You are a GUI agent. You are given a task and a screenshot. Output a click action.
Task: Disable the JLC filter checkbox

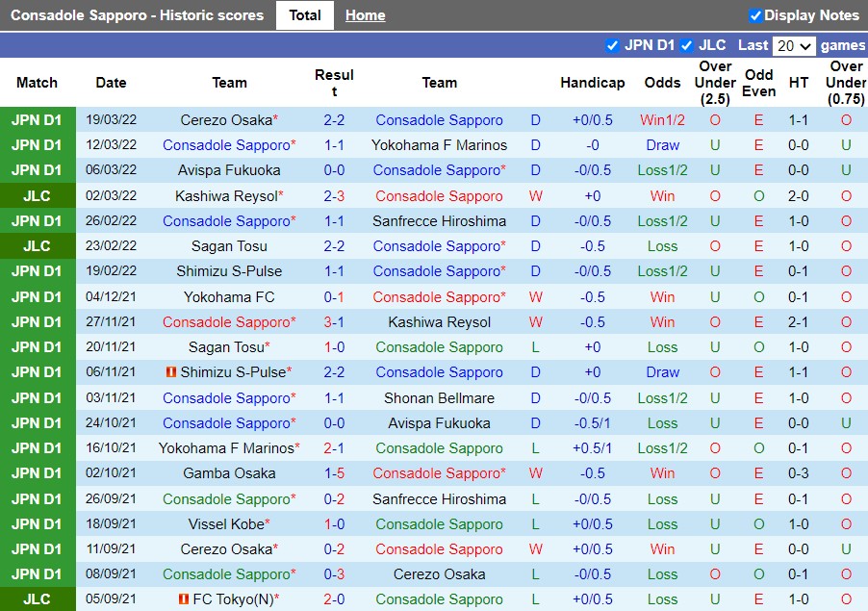(x=687, y=45)
